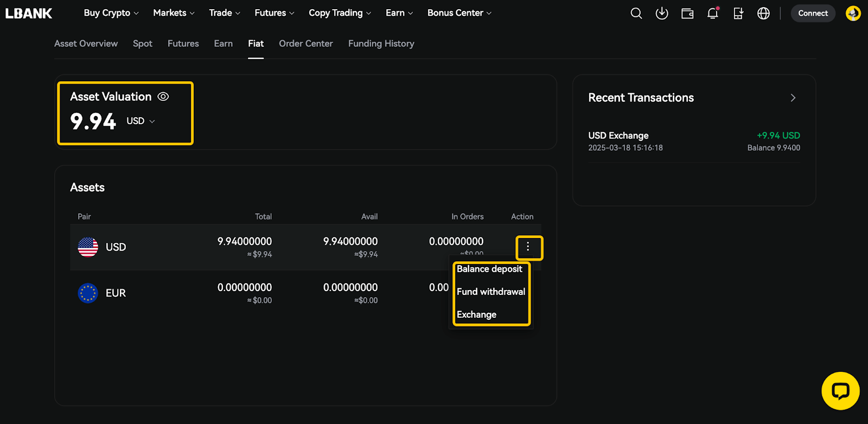The height and width of the screenshot is (424, 868).
Task: Open the live chat support bubble
Action: (840, 391)
